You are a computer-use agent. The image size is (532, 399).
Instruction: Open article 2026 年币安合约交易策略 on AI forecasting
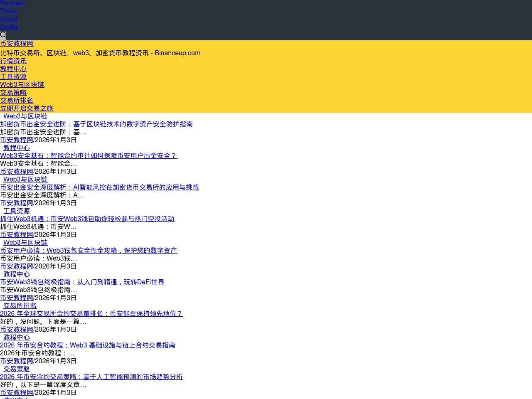point(91,377)
